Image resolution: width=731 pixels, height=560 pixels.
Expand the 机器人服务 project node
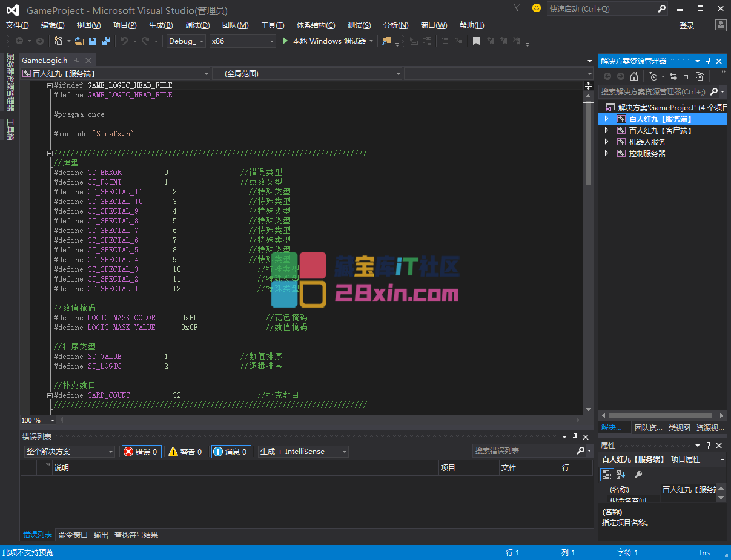point(607,142)
